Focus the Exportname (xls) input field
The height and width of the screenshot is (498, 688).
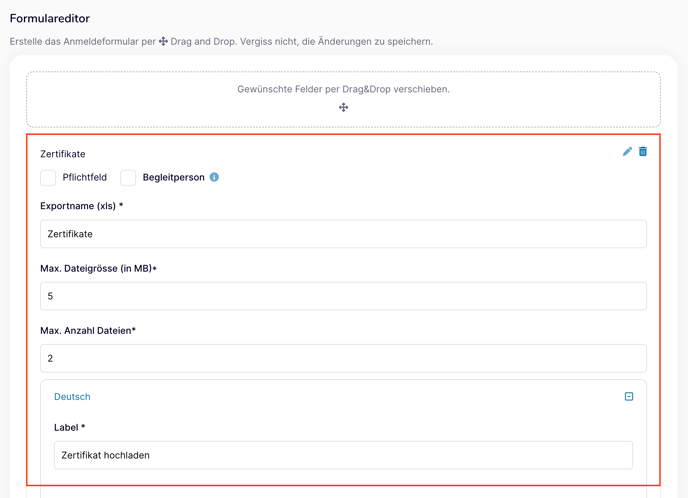point(344,234)
